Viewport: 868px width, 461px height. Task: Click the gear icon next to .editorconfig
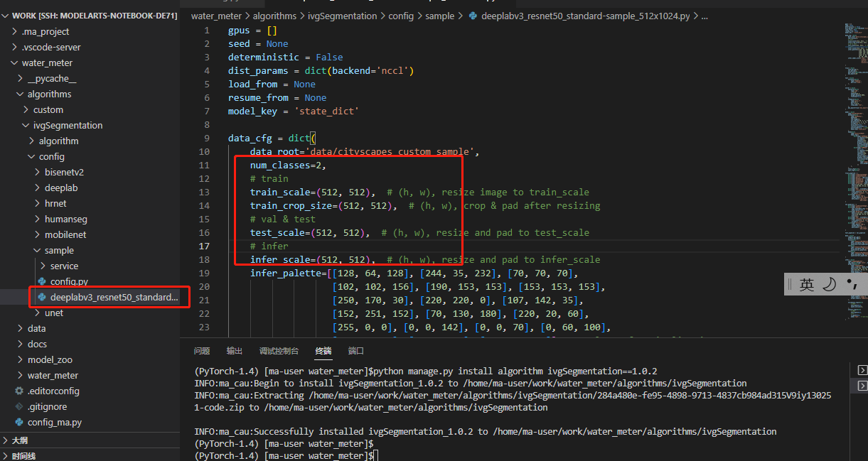coord(19,391)
